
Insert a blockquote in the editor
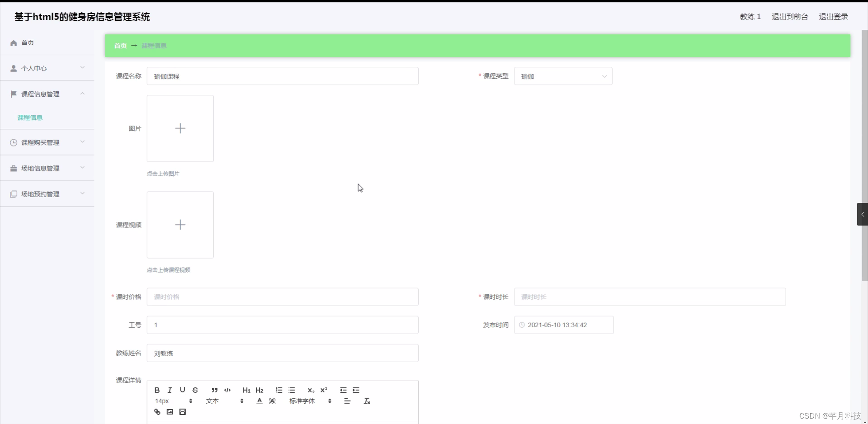214,391
